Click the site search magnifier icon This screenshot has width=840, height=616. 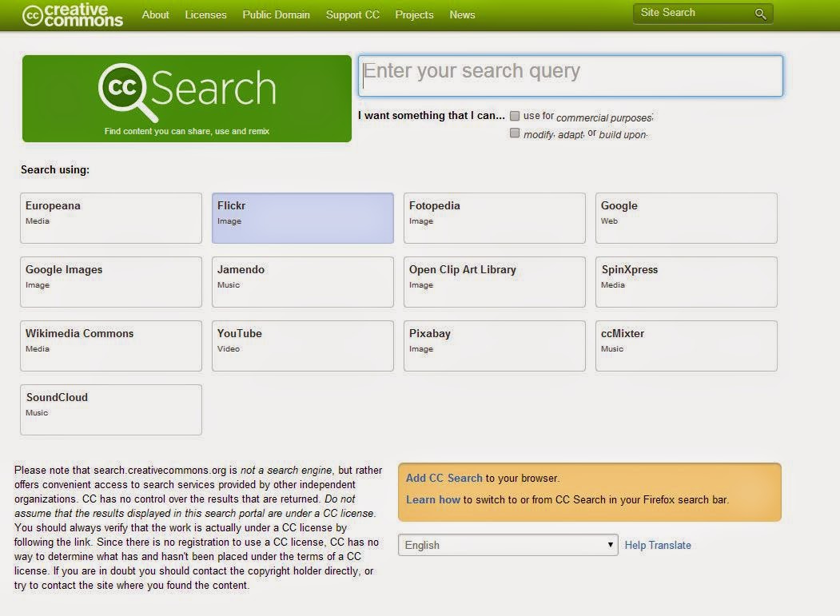pos(759,14)
